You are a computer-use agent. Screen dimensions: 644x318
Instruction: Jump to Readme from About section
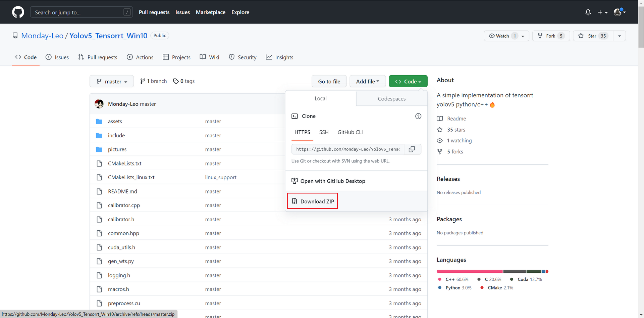tap(451, 119)
